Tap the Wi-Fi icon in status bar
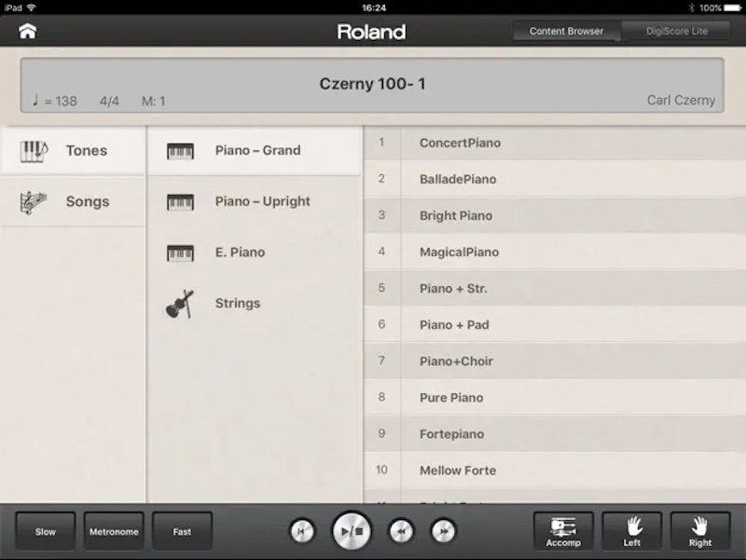 pyautogui.click(x=32, y=7)
